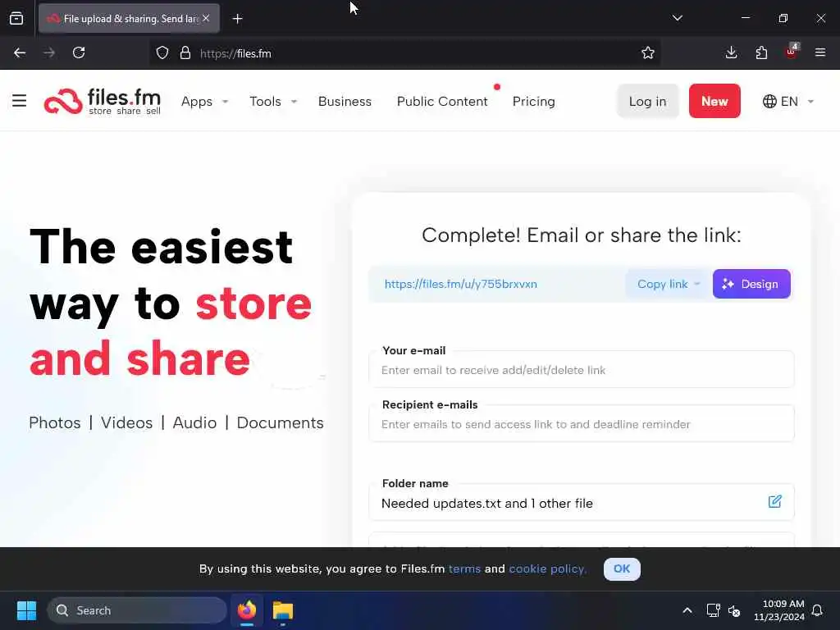Open the taskbar clock and date

(x=779, y=610)
